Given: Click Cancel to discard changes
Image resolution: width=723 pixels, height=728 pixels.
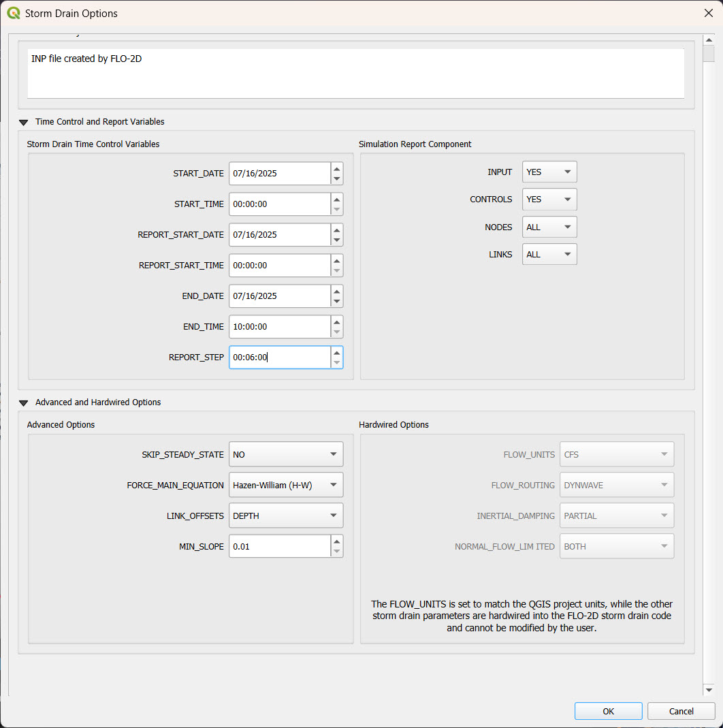Looking at the screenshot, I should (x=681, y=711).
